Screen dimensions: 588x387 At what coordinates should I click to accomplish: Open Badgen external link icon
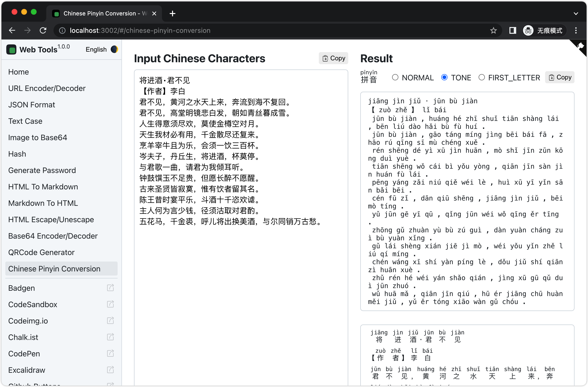(x=110, y=288)
